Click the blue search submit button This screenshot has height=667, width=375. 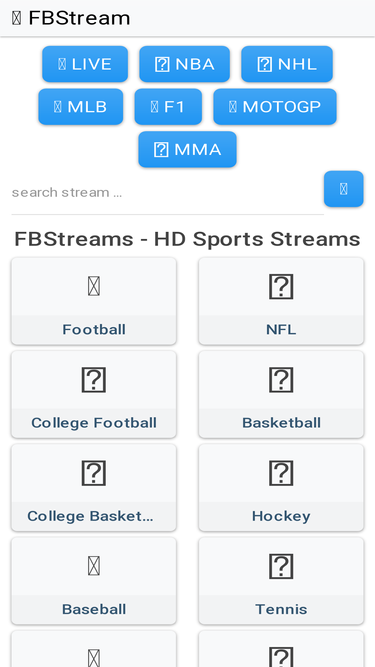tap(344, 189)
